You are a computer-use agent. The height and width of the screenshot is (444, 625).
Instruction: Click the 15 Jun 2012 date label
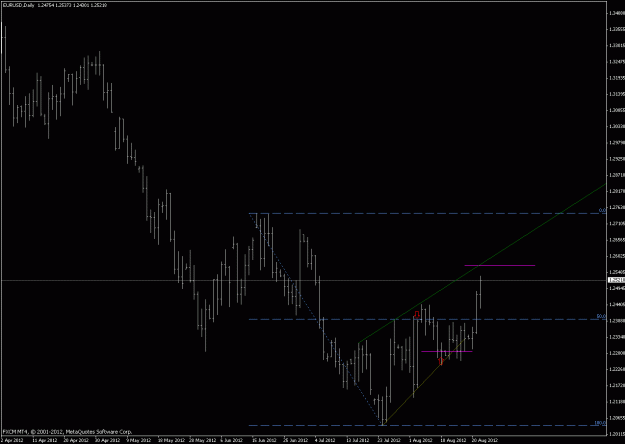[x=264, y=440]
